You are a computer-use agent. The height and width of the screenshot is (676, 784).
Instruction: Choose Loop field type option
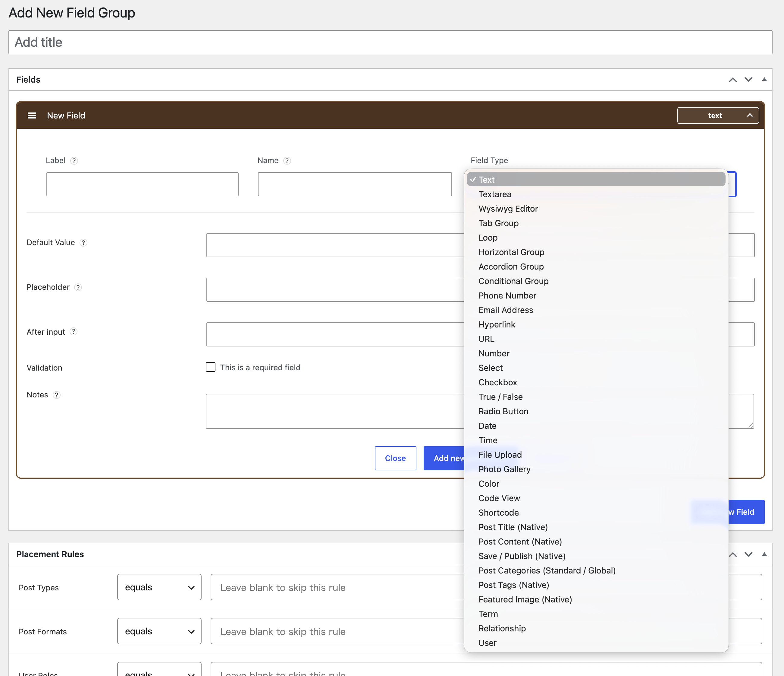pyautogui.click(x=596, y=238)
